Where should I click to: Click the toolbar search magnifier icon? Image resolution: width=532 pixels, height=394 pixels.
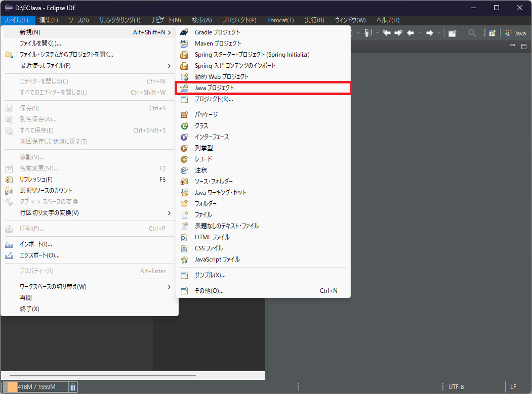pos(472,33)
